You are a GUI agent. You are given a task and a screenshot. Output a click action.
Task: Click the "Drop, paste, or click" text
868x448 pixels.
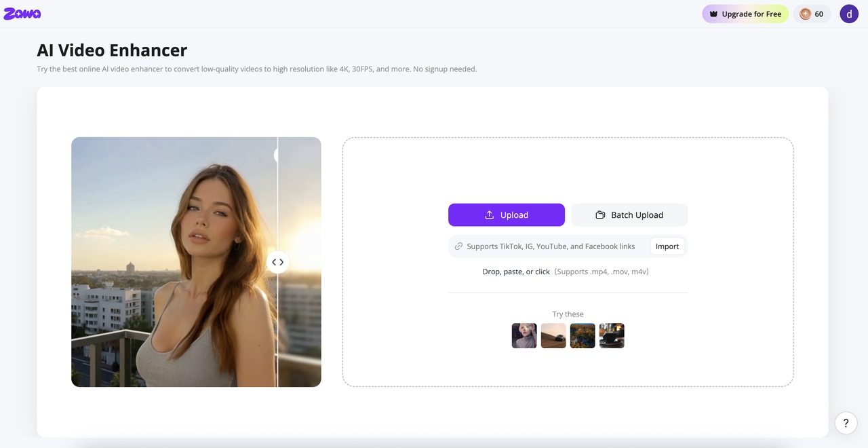point(516,272)
